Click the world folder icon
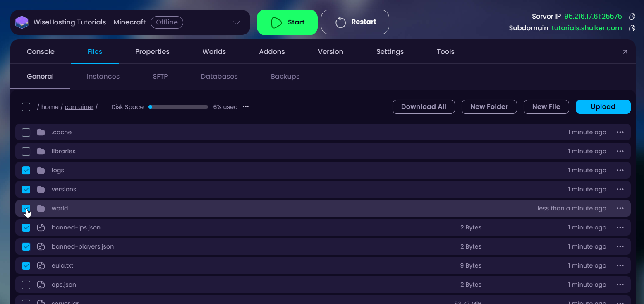This screenshot has height=304, width=644. 41,208
